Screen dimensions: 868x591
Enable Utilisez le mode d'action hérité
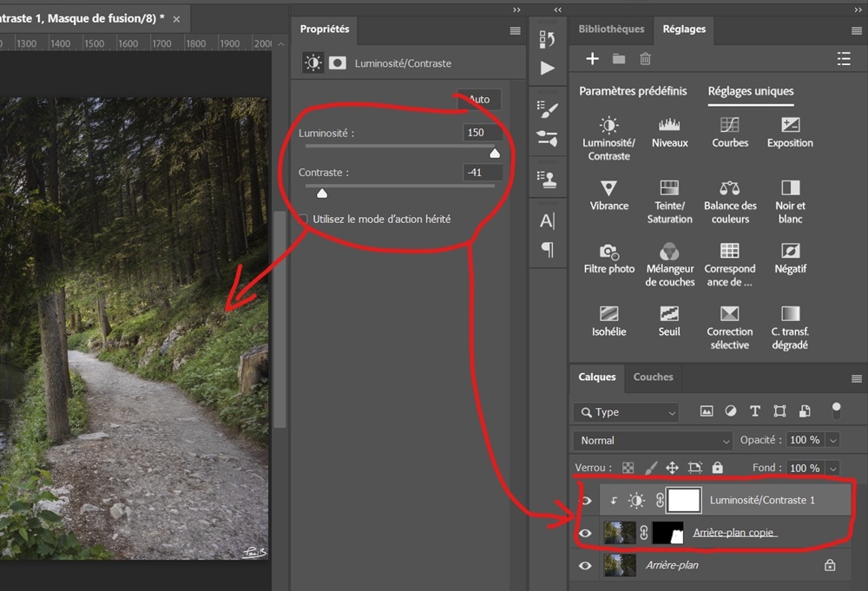[x=303, y=220]
